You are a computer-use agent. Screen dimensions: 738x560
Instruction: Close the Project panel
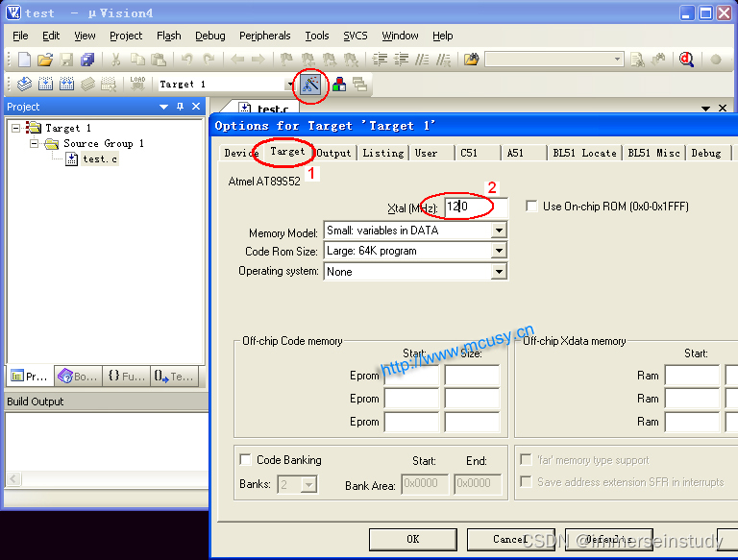[196, 107]
